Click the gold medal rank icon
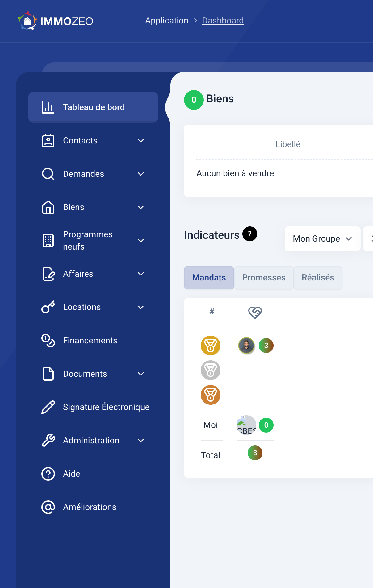 (x=211, y=346)
